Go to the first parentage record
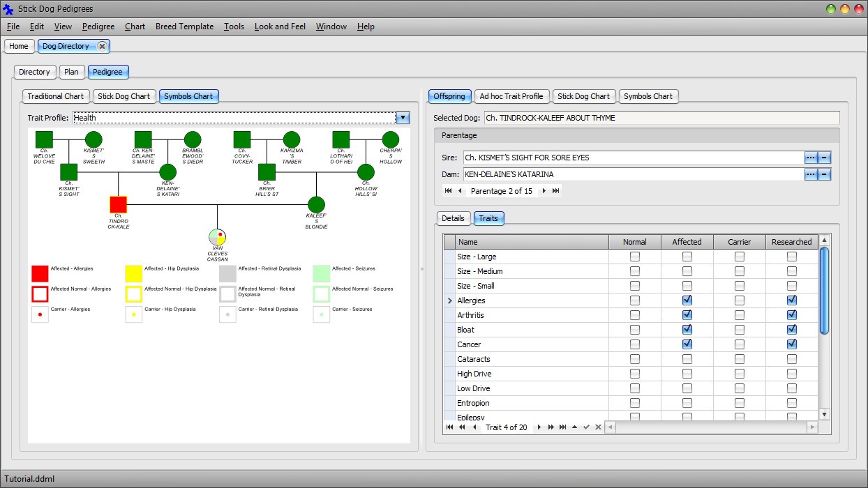868x488 pixels. click(448, 191)
